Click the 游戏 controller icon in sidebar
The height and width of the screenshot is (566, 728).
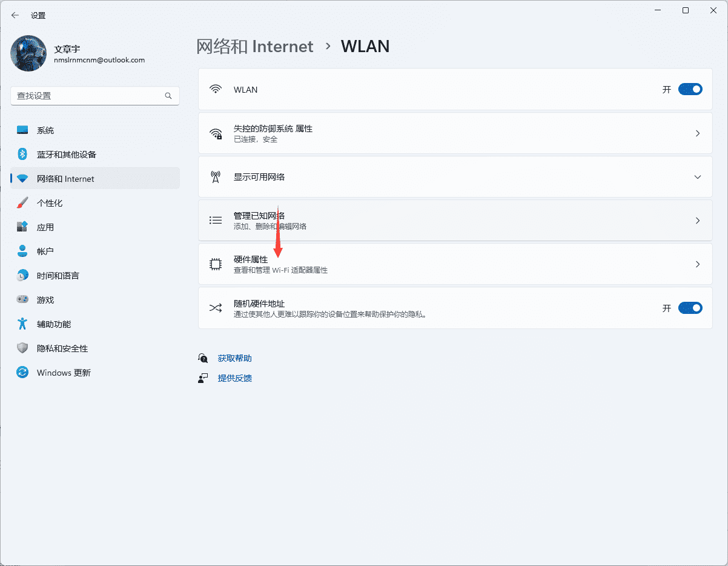(x=22, y=299)
